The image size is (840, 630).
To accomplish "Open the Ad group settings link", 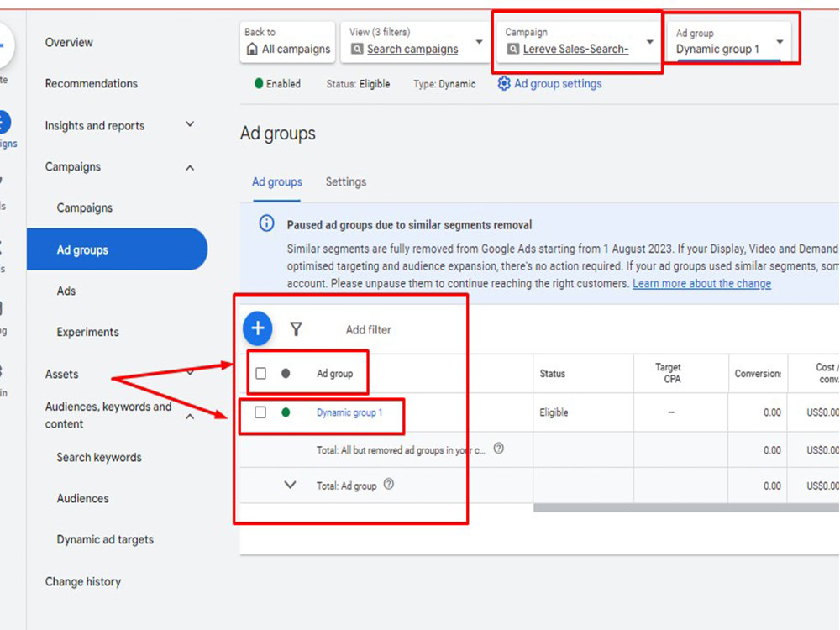I will point(558,83).
